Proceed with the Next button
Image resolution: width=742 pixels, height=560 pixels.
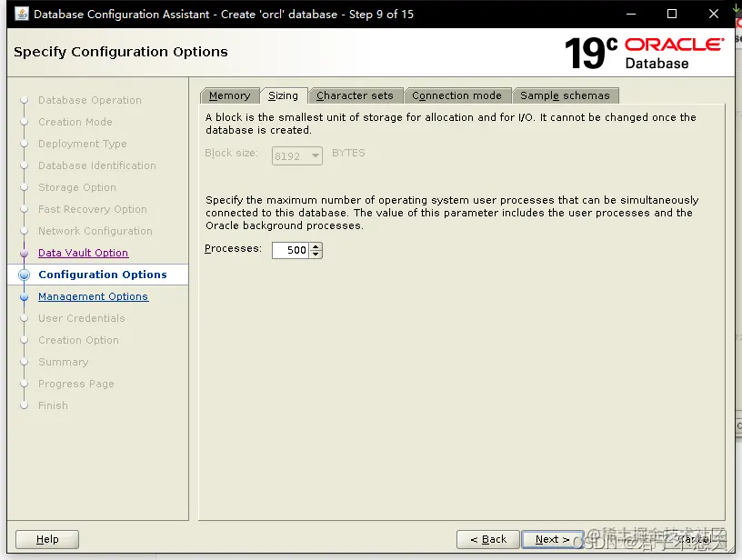[x=552, y=539]
